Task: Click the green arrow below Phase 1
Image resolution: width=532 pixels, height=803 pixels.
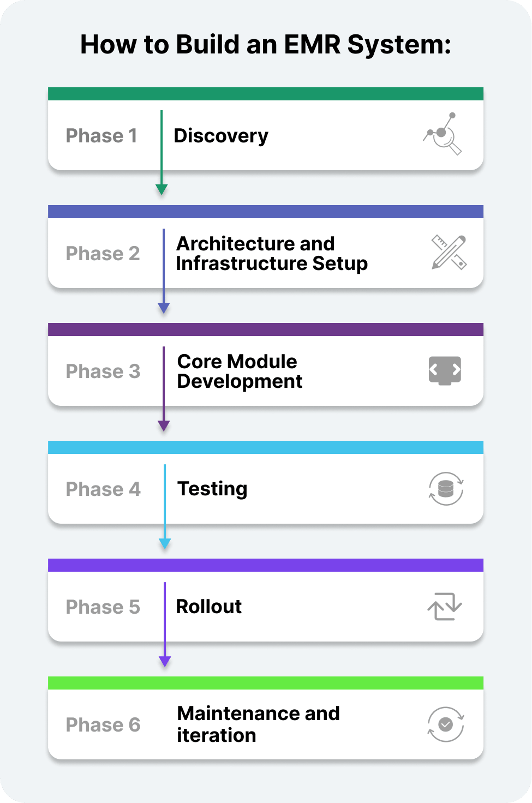Action: pyautogui.click(x=162, y=189)
